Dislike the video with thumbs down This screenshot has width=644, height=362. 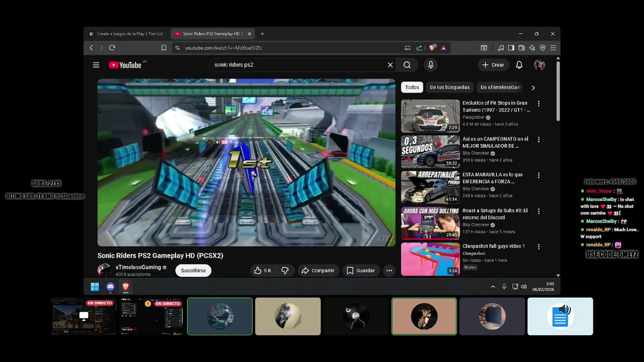coord(285,270)
